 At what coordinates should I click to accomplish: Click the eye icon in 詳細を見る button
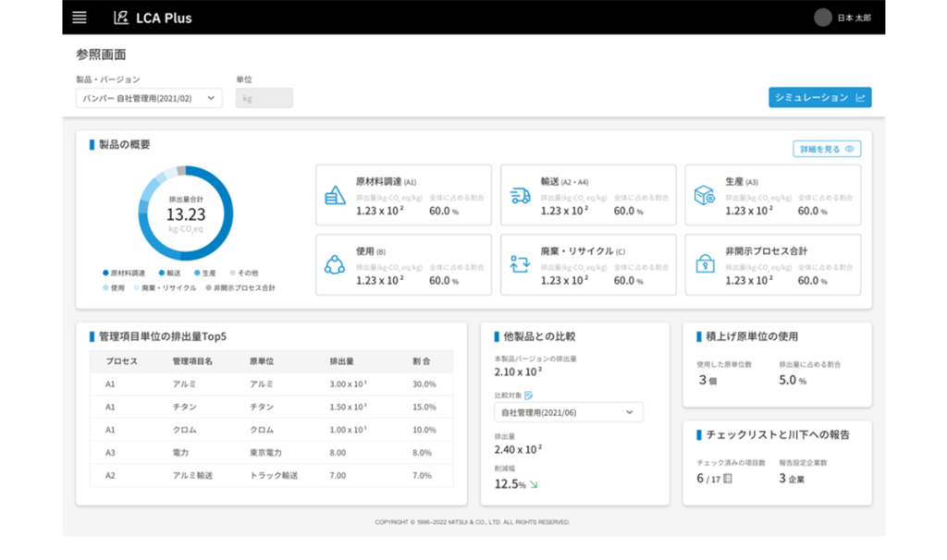pyautogui.click(x=847, y=149)
